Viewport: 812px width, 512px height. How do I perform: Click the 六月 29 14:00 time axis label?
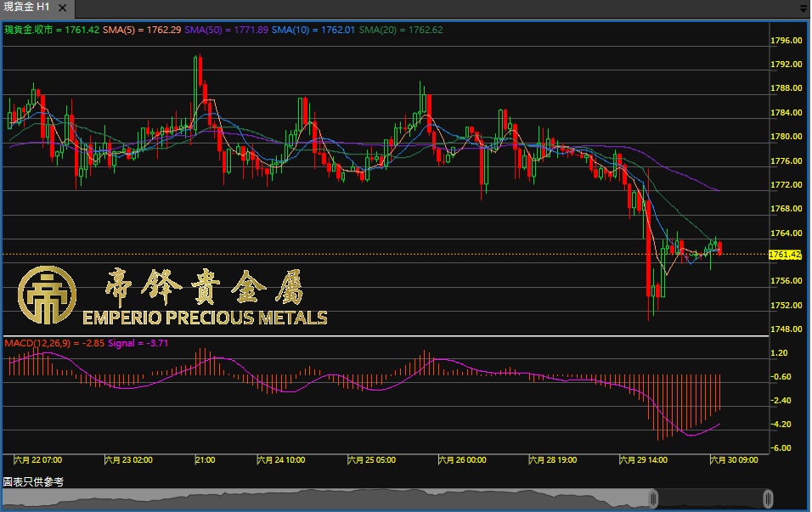coord(643,459)
